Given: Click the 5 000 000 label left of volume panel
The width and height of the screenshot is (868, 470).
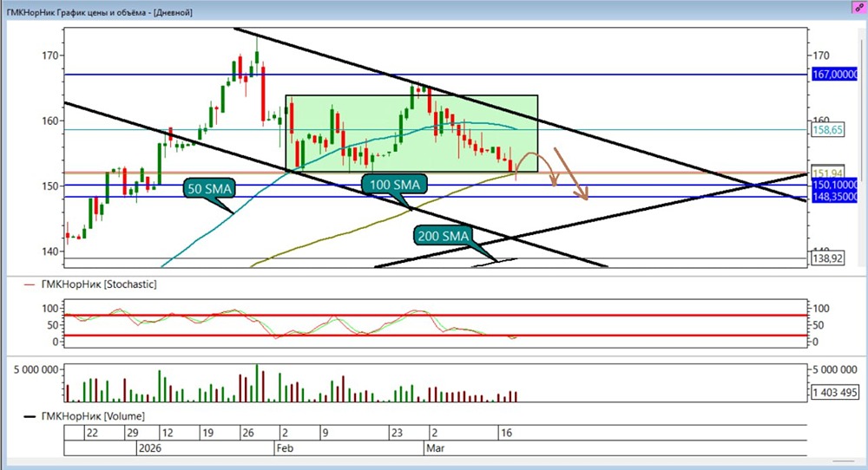Looking at the screenshot, I should 36,369.
